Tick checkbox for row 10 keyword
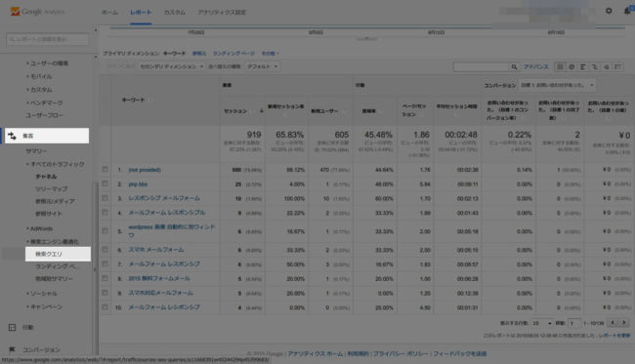Image resolution: width=635 pixels, height=364 pixels. click(x=105, y=307)
